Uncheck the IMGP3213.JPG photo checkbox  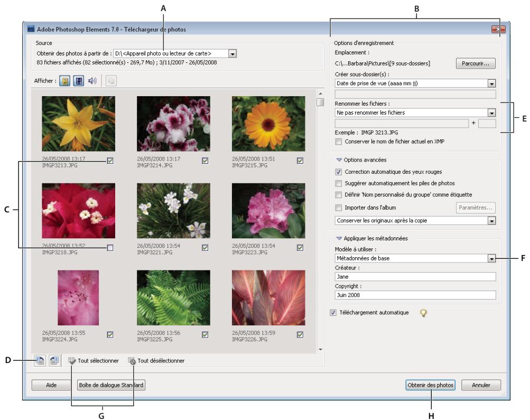click(x=110, y=161)
